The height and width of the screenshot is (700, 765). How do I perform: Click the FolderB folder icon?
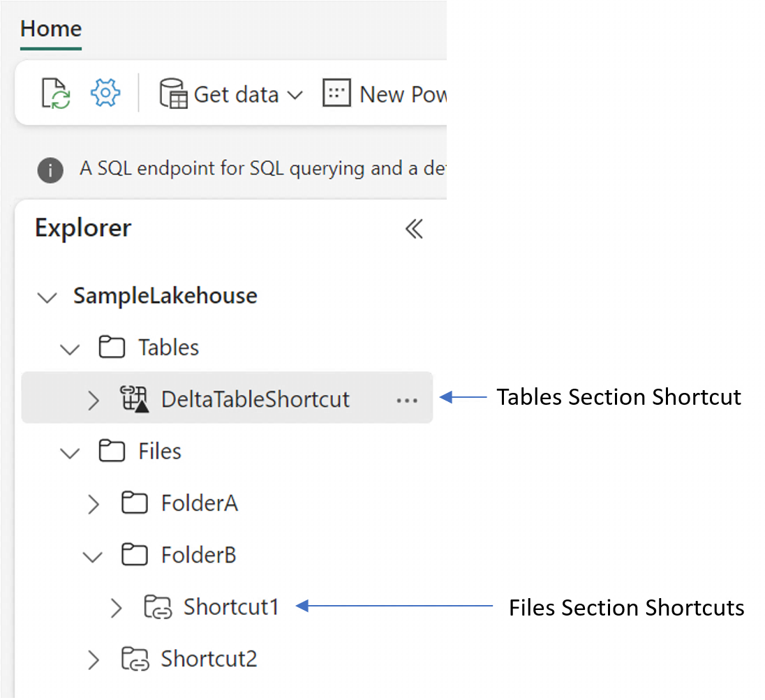(x=135, y=555)
